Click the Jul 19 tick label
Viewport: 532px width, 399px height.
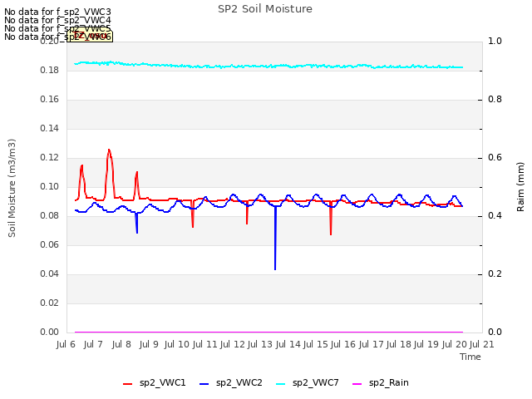coord(426,344)
